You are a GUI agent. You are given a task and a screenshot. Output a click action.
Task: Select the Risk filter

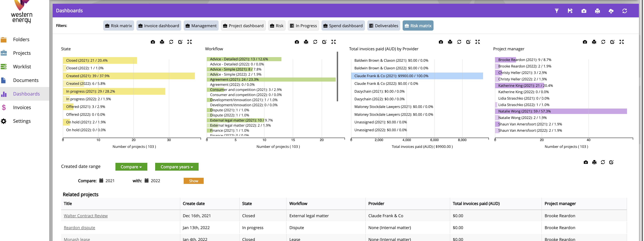coord(277,25)
